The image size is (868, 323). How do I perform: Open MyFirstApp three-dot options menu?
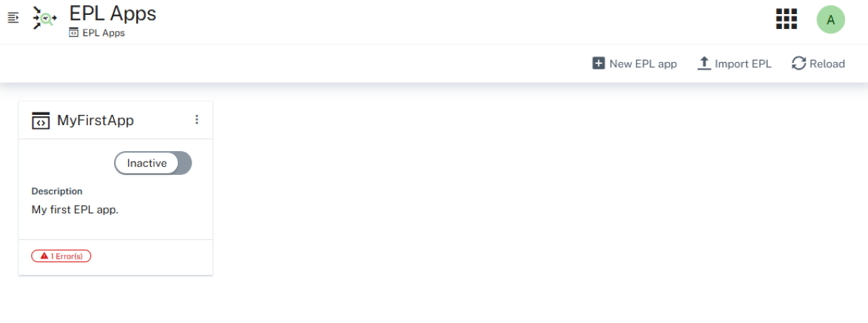196,120
